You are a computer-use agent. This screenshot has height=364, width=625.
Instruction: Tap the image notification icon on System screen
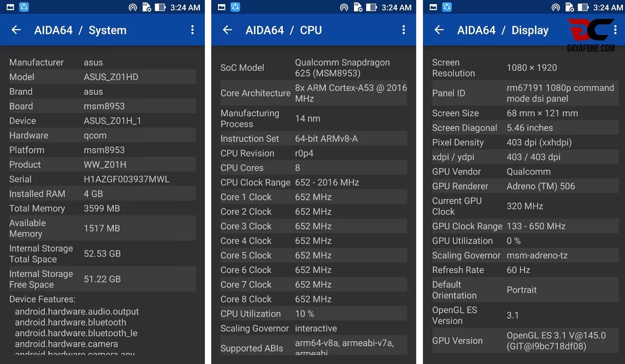11,7
